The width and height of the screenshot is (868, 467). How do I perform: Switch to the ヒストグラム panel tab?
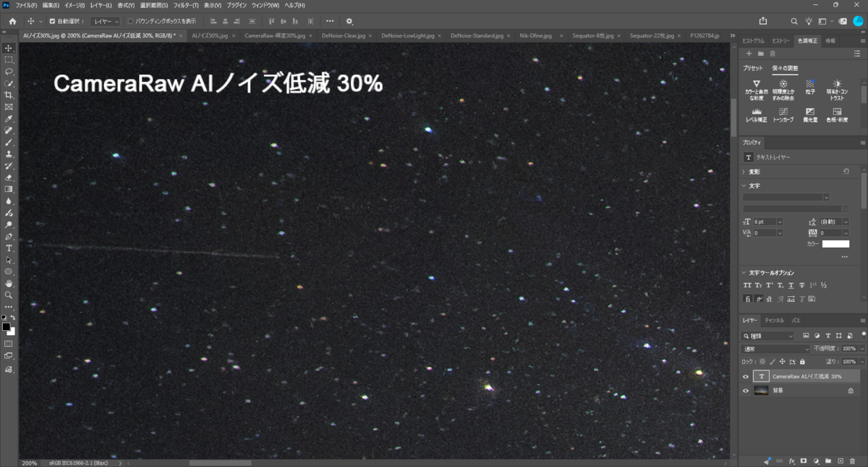coord(754,41)
